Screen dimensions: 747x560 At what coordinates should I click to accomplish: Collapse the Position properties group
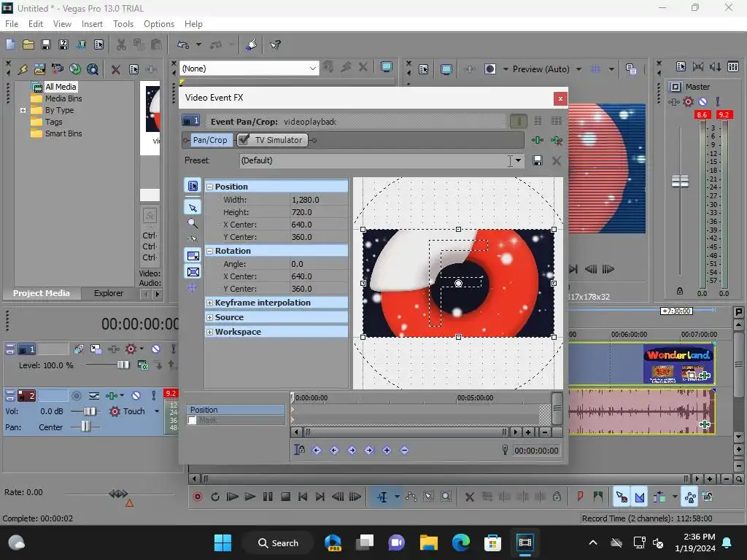pyautogui.click(x=210, y=187)
